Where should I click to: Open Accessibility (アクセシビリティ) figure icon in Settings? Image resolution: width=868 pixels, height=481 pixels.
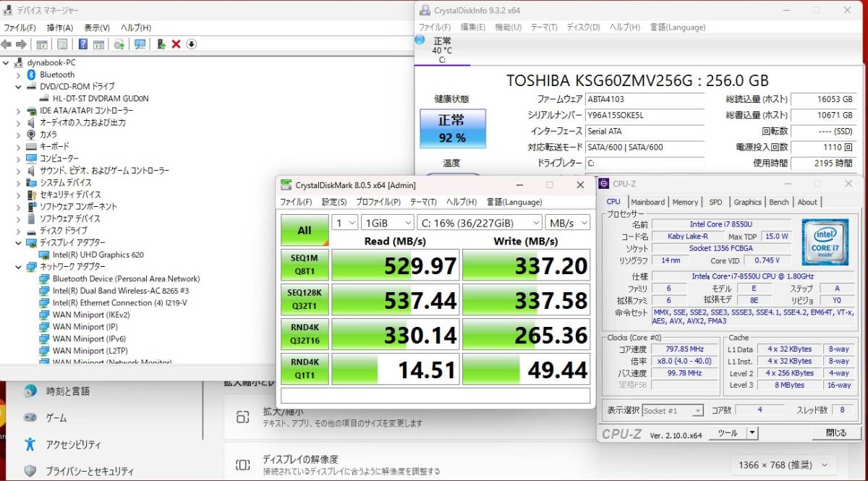click(x=30, y=444)
